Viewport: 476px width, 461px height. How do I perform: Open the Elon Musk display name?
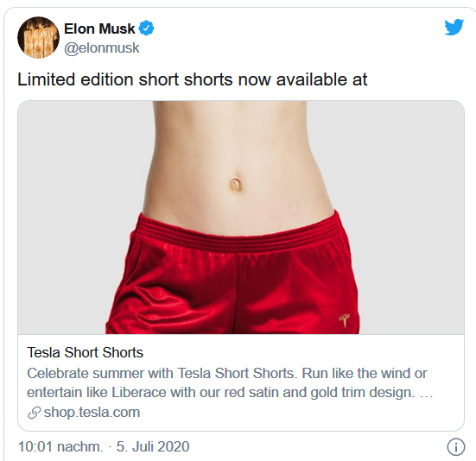click(x=99, y=28)
